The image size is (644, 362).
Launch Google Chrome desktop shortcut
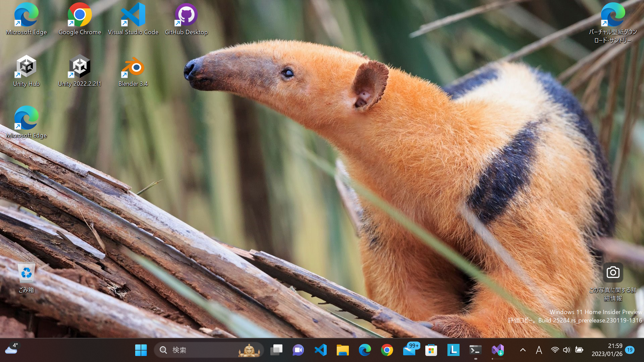point(80,19)
